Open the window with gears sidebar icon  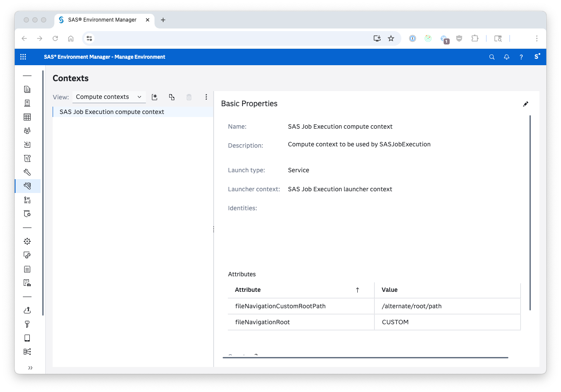27,255
